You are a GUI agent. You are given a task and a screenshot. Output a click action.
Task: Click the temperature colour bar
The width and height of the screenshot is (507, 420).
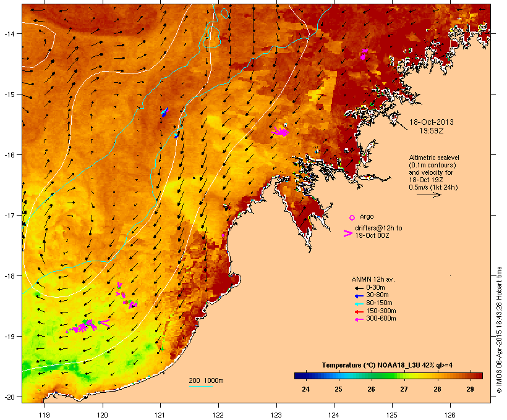[388, 376]
